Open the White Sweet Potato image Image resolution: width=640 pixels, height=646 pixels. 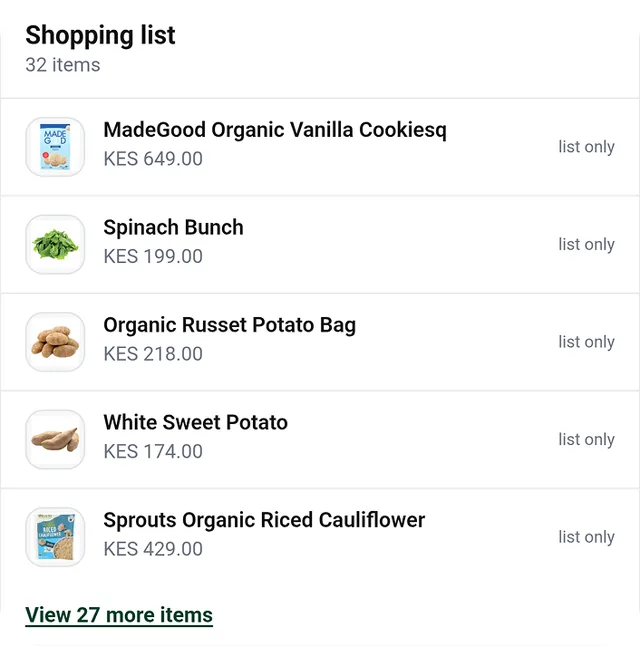[55, 440]
